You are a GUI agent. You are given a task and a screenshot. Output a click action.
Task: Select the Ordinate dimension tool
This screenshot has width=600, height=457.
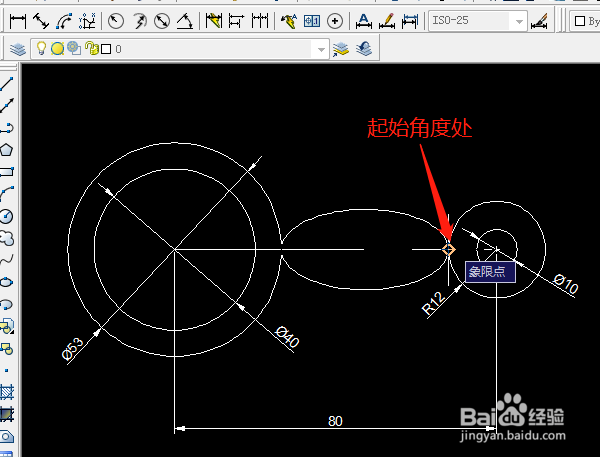87,21
